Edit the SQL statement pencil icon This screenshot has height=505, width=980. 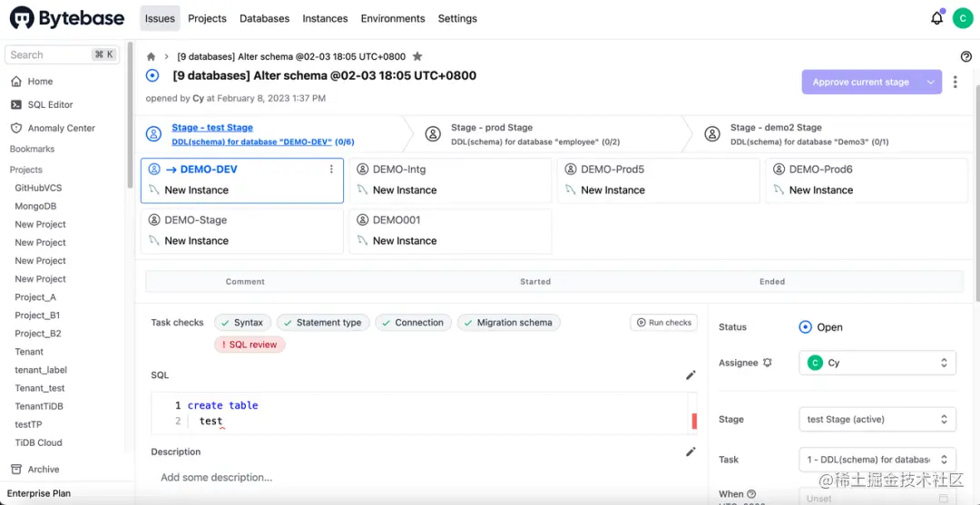(x=691, y=375)
